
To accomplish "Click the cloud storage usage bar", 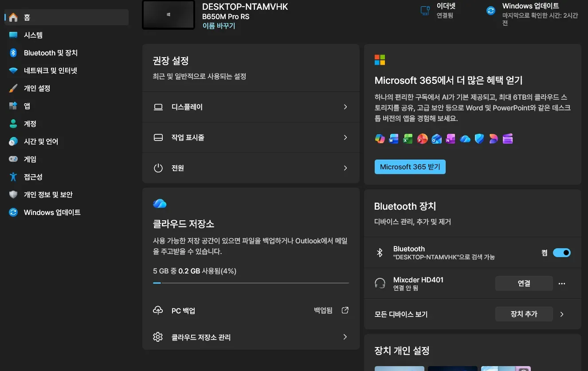I will coord(251,282).
